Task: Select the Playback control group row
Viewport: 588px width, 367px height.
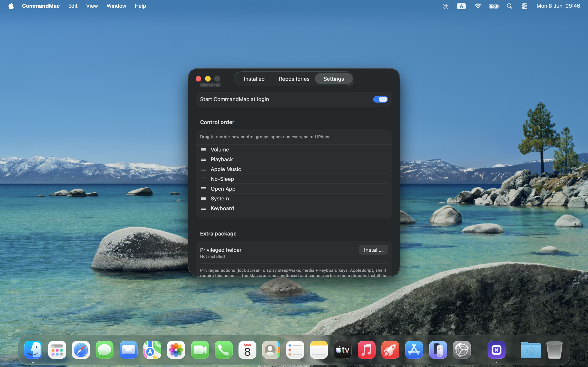Action: point(294,159)
